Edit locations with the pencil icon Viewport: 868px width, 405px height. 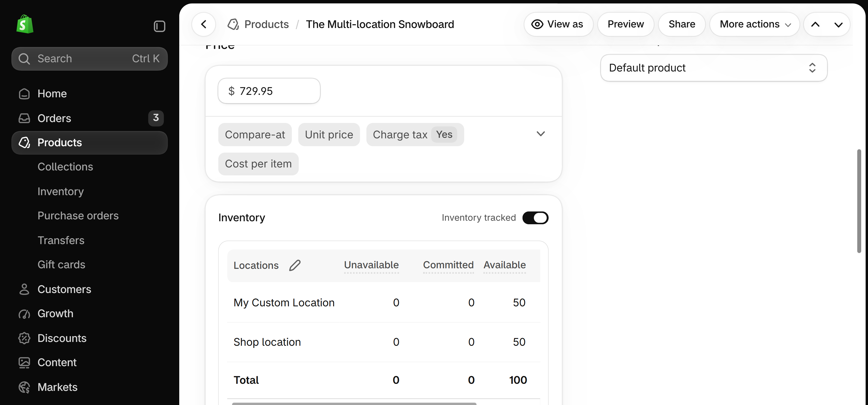click(294, 265)
